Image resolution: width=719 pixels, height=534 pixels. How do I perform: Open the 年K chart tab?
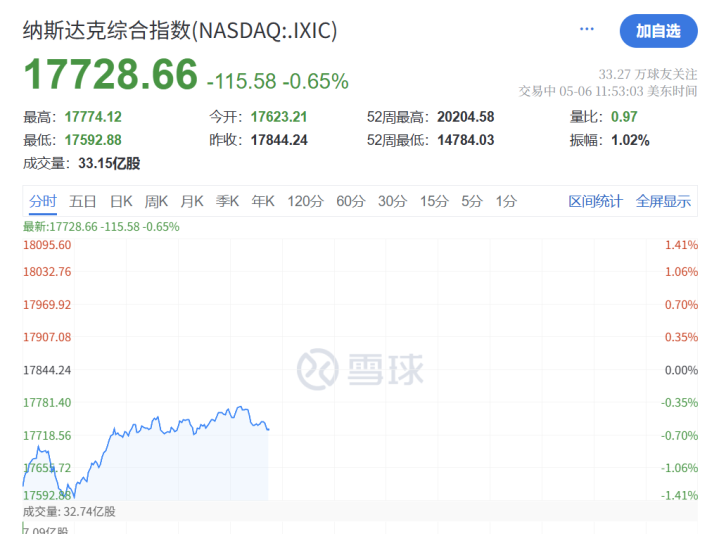tap(263, 201)
